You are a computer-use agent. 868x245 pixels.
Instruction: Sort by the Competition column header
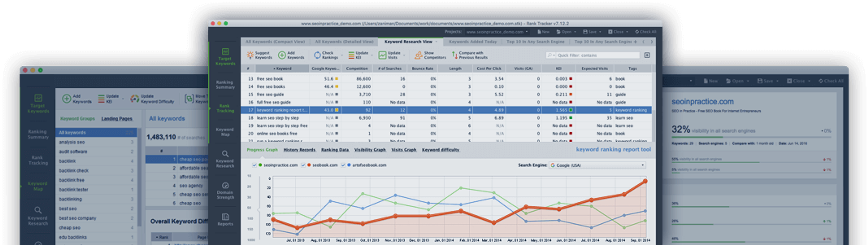[357, 69]
